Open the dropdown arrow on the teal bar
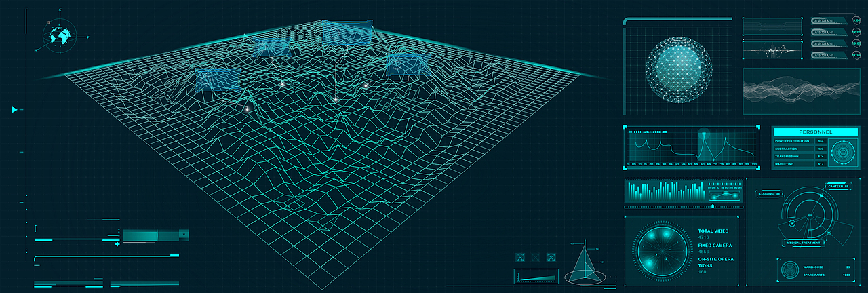This screenshot has width=868, height=293. (x=183, y=235)
